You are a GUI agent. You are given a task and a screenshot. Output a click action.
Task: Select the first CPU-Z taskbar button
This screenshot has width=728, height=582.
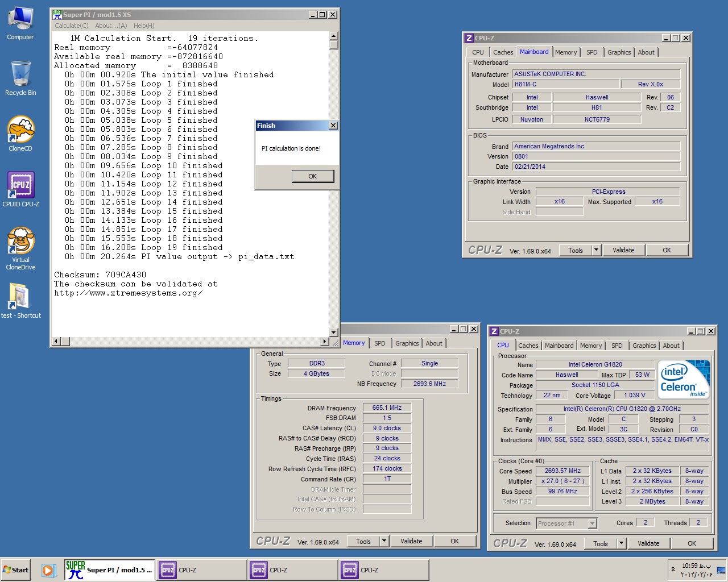point(201,570)
